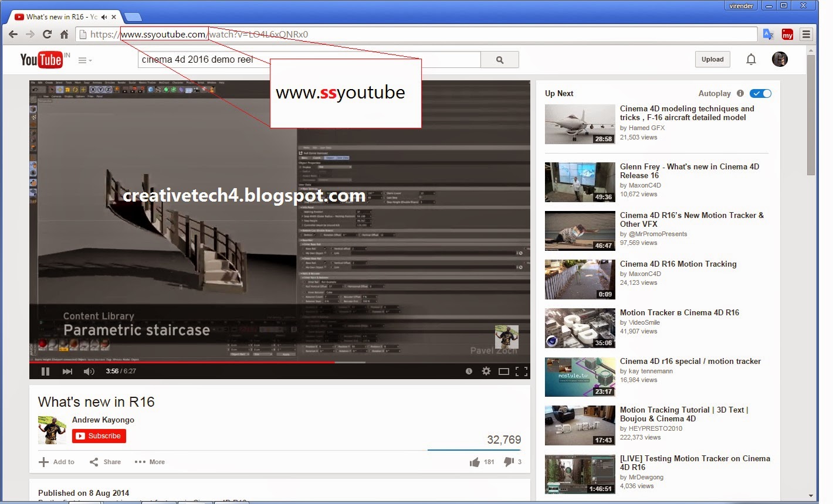Screen dimensions: 833x504
Task: Open 'Motion Tracker в Cinema 4D R16' video
Action: tap(679, 312)
